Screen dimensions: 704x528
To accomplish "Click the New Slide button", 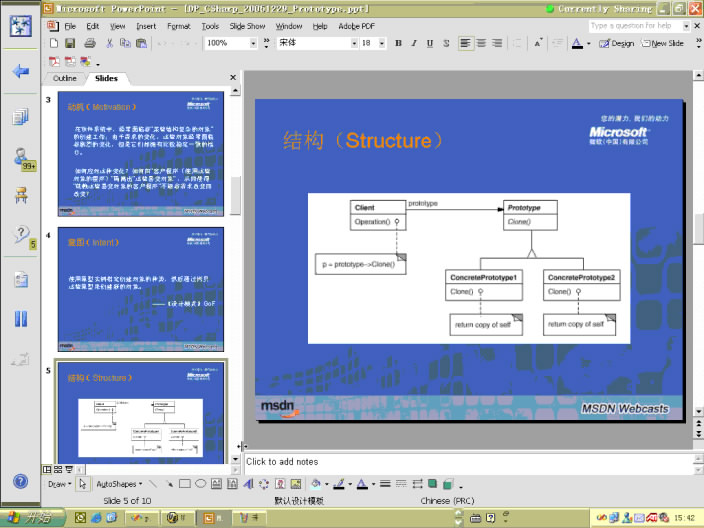I will pos(662,44).
